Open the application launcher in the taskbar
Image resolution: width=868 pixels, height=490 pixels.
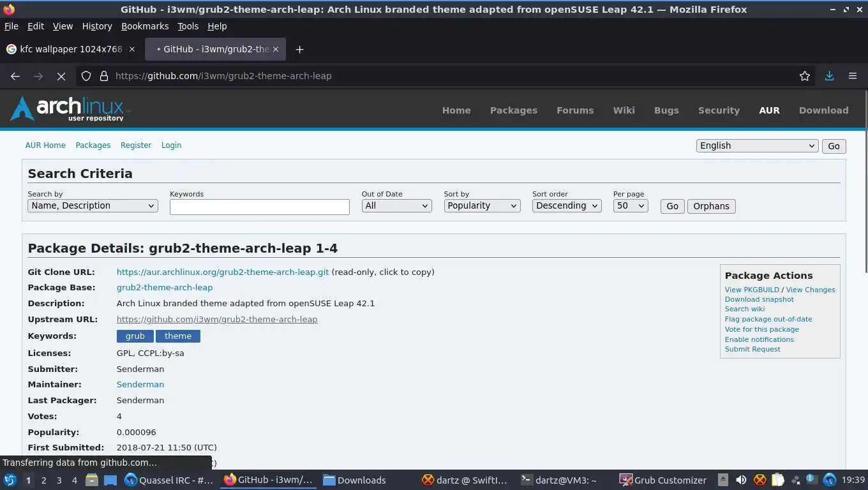point(10,480)
